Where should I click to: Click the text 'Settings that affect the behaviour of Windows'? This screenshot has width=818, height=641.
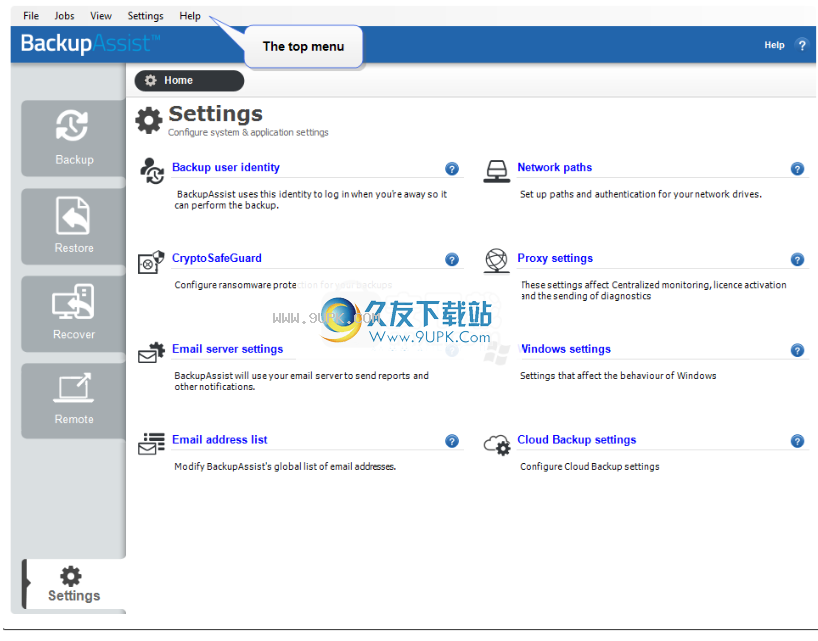[x=618, y=376]
